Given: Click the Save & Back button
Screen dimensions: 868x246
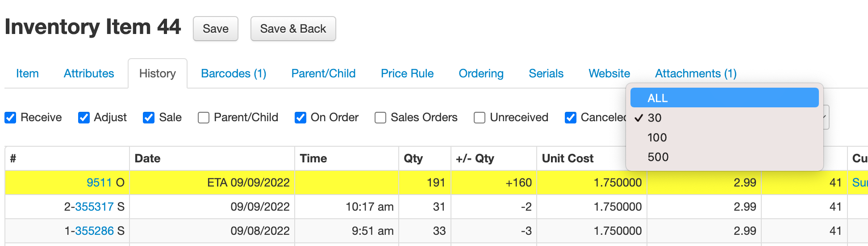Looking at the screenshot, I should pyautogui.click(x=293, y=29).
